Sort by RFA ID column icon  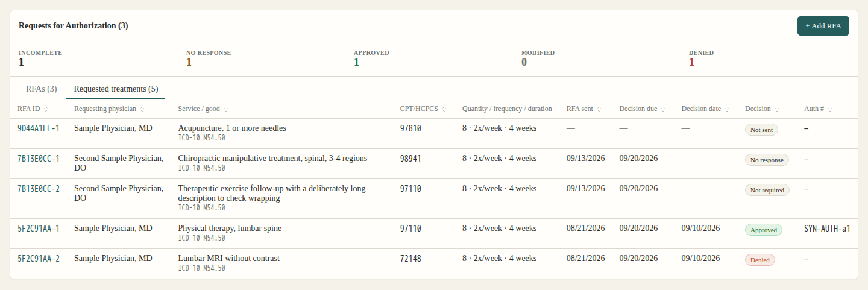46,109
